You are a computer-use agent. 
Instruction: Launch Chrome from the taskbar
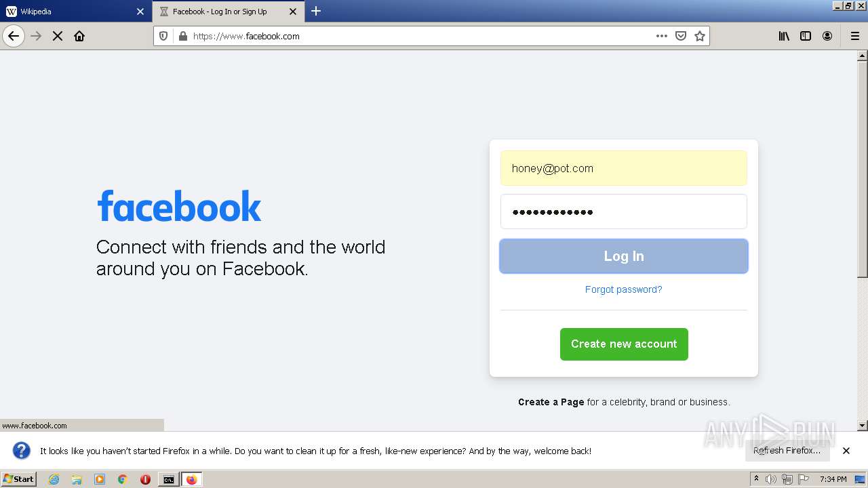click(x=123, y=479)
